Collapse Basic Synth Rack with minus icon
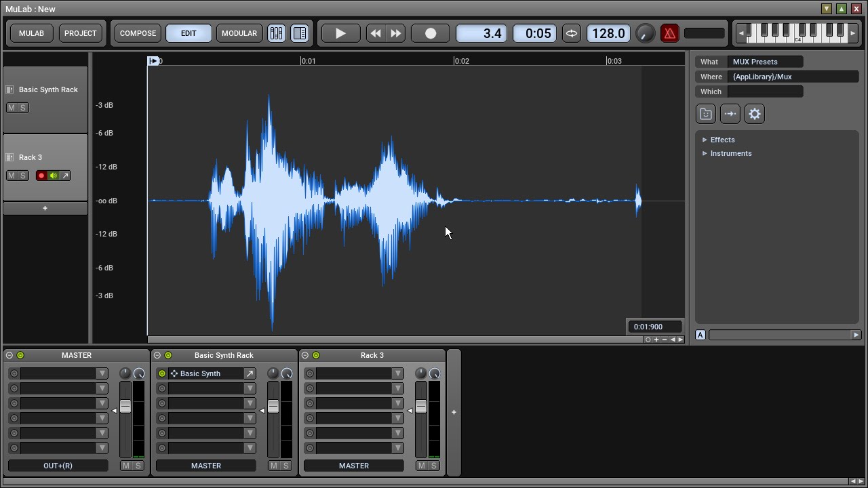This screenshot has height=488, width=868. [157, 355]
